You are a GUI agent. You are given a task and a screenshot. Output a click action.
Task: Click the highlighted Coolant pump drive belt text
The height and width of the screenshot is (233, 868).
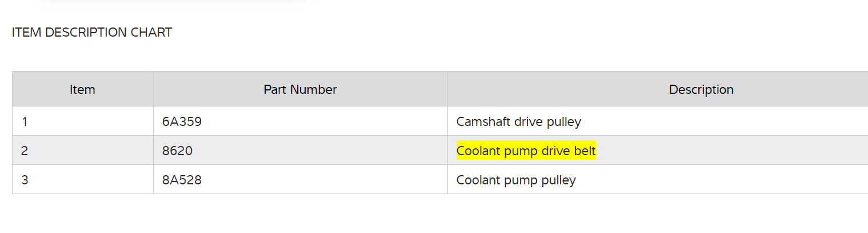[526, 151]
